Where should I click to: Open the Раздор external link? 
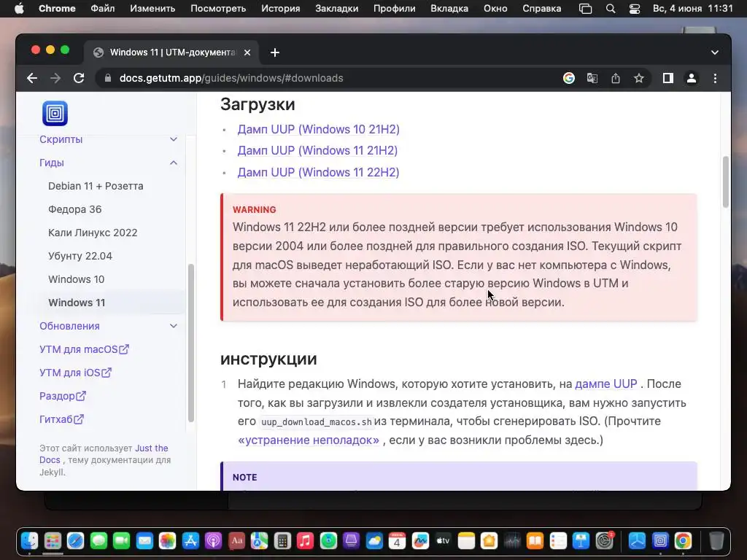(x=63, y=396)
